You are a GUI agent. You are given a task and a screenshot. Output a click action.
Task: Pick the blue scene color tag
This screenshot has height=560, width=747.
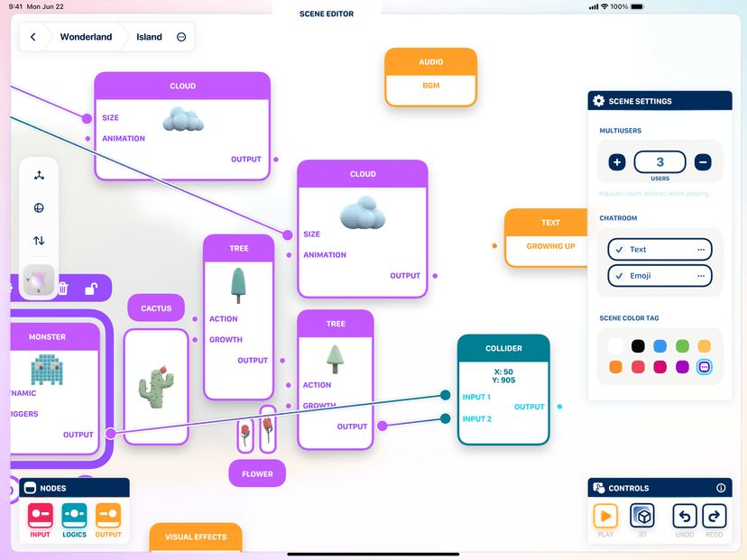(660, 346)
